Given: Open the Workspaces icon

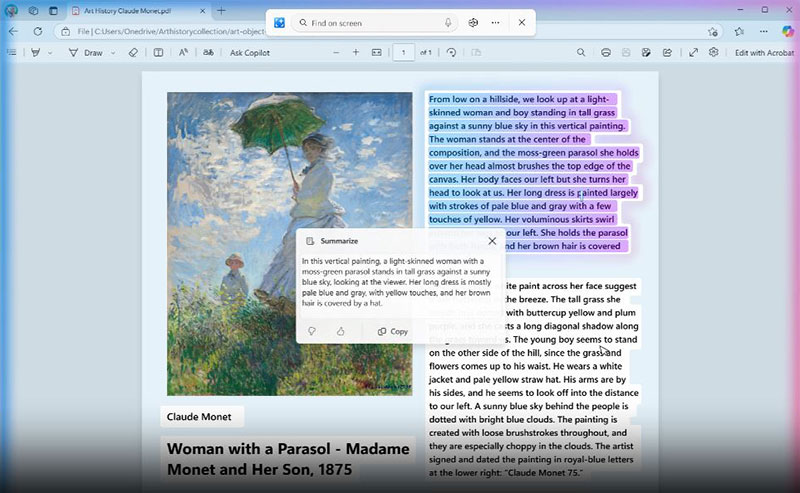Looking at the screenshot, I should tap(33, 11).
